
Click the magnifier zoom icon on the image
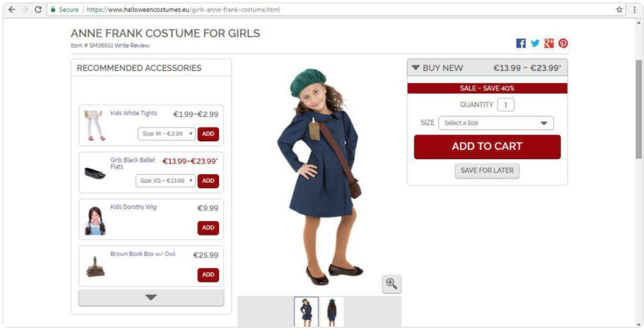pyautogui.click(x=391, y=284)
